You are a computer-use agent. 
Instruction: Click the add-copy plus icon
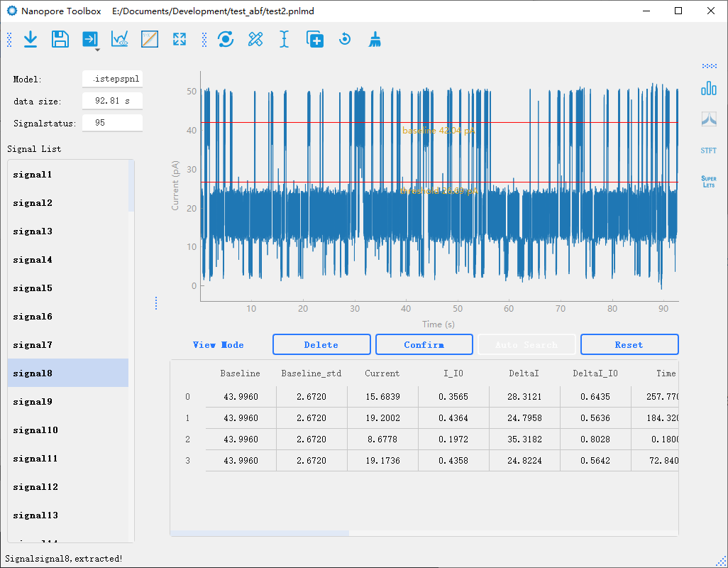coord(315,40)
